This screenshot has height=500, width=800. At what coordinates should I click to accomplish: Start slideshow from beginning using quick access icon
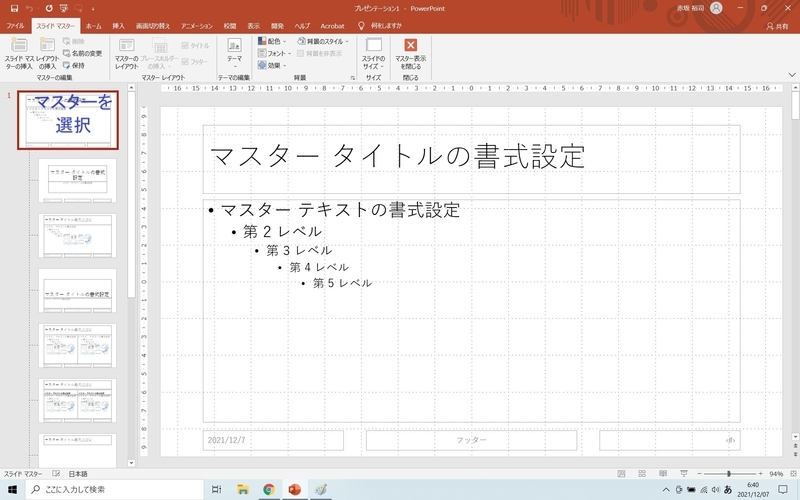pyautogui.click(x=64, y=9)
